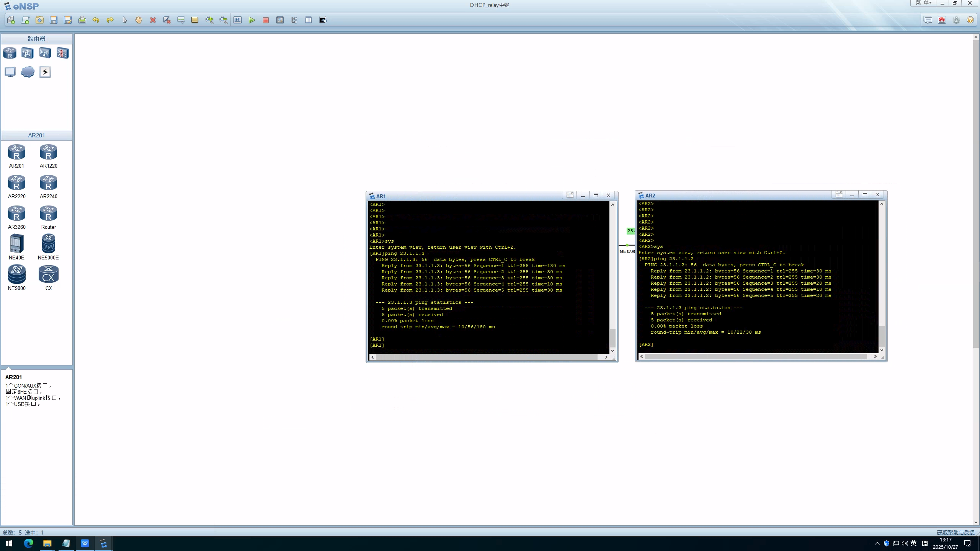Click the Save topology floppy icon
The image size is (980, 551).
click(x=54, y=20)
